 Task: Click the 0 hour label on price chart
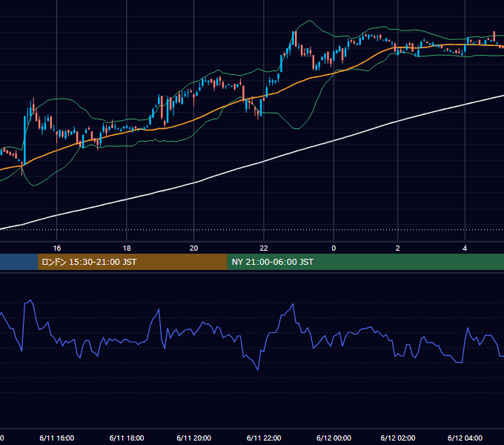334,248
